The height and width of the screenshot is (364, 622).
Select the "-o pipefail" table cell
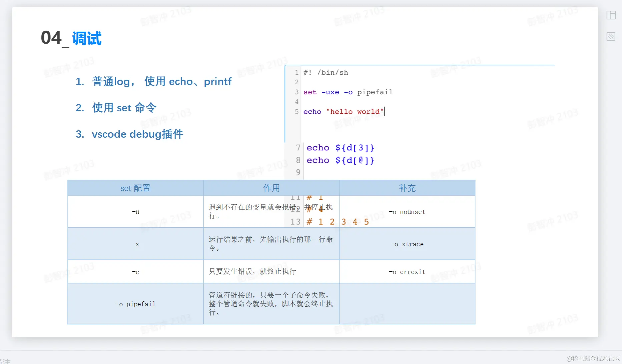pyautogui.click(x=135, y=304)
